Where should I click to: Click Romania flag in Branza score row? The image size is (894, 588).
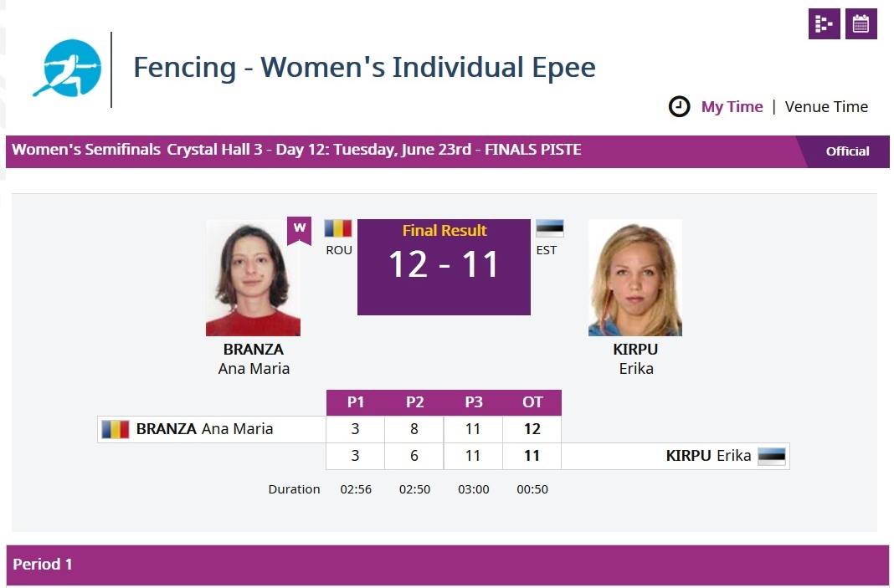[116, 429]
